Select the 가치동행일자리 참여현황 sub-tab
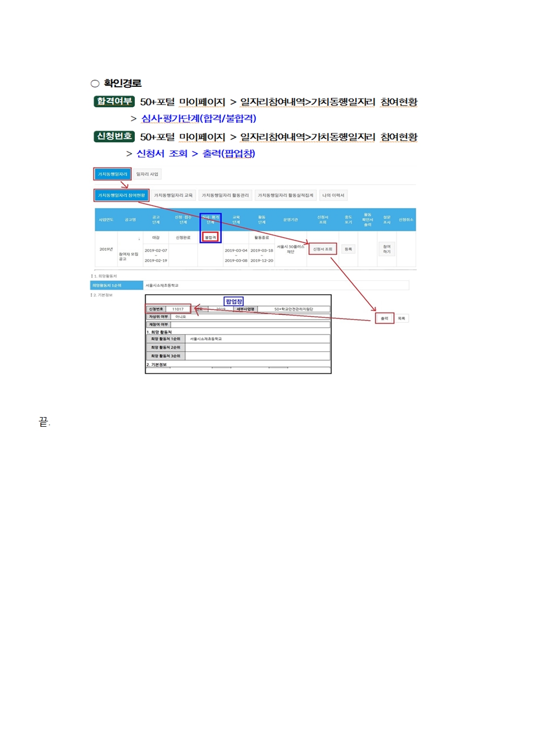535x756 pixels. tap(121, 195)
